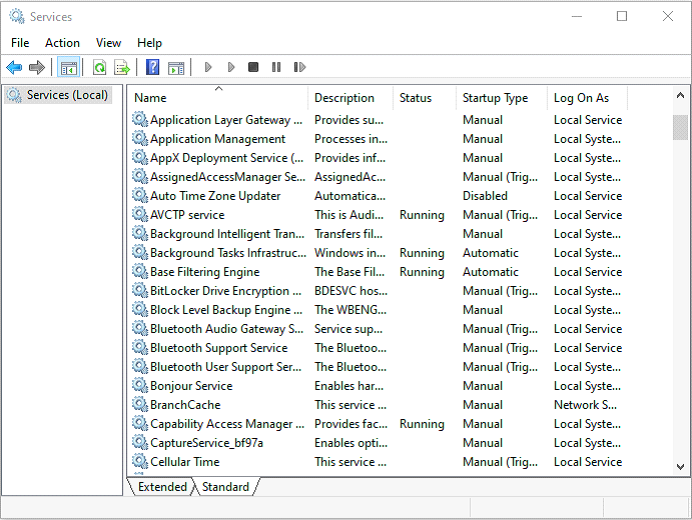Image resolution: width=692 pixels, height=520 pixels.
Task: Click the Back arrow toolbar icon
Action: (x=14, y=67)
